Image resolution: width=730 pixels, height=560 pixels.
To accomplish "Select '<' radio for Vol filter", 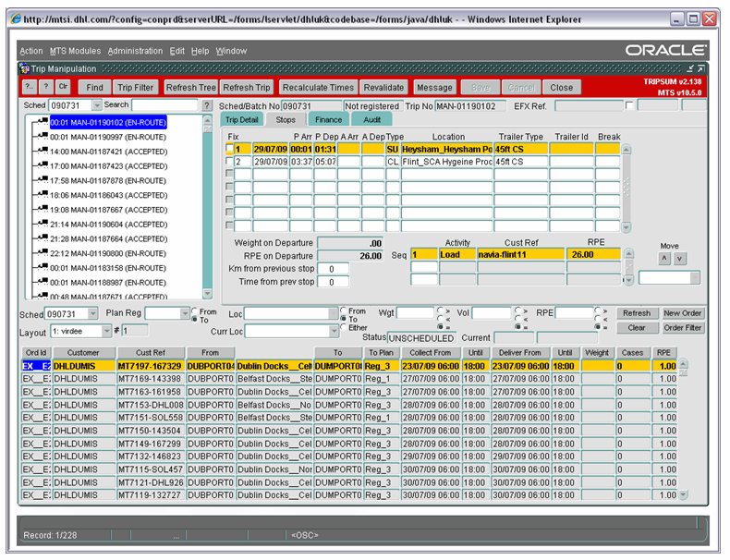I will (518, 319).
